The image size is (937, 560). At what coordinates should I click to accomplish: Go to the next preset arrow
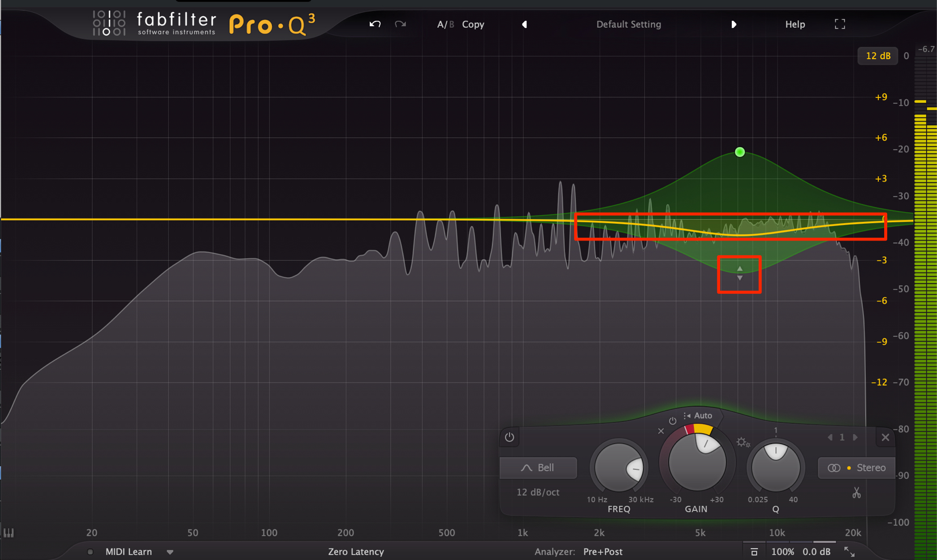pyautogui.click(x=733, y=24)
